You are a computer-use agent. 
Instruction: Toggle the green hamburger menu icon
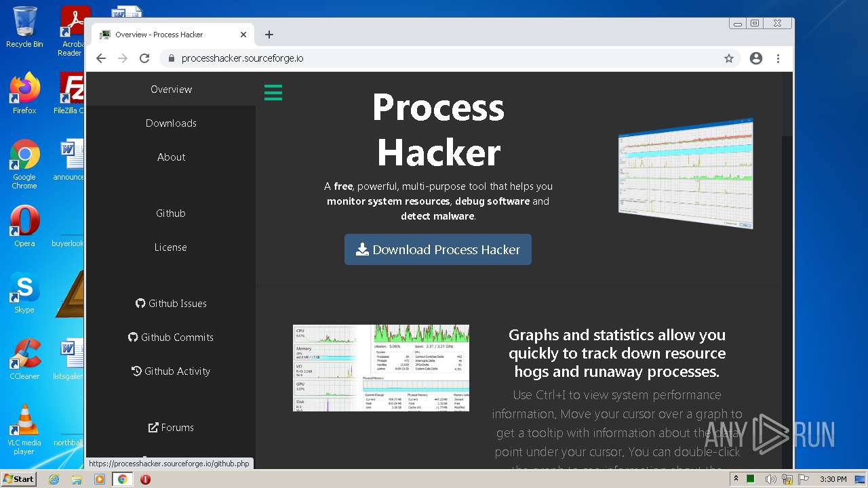273,92
